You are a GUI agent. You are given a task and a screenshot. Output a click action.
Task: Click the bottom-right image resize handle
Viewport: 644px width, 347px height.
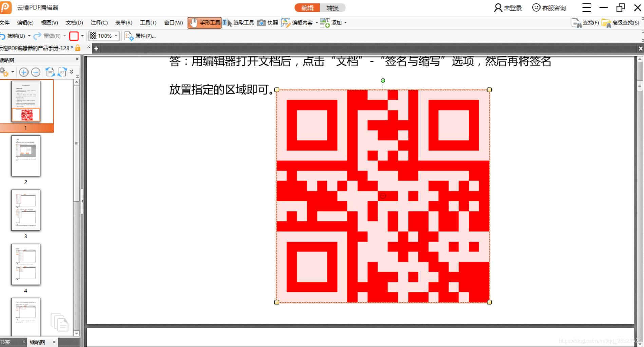[489, 302]
